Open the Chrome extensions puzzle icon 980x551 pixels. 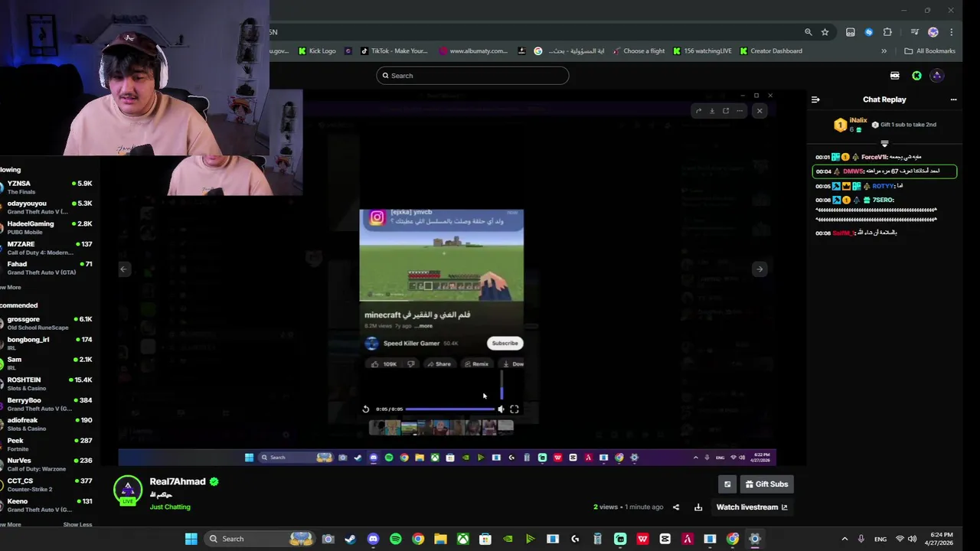tap(887, 32)
